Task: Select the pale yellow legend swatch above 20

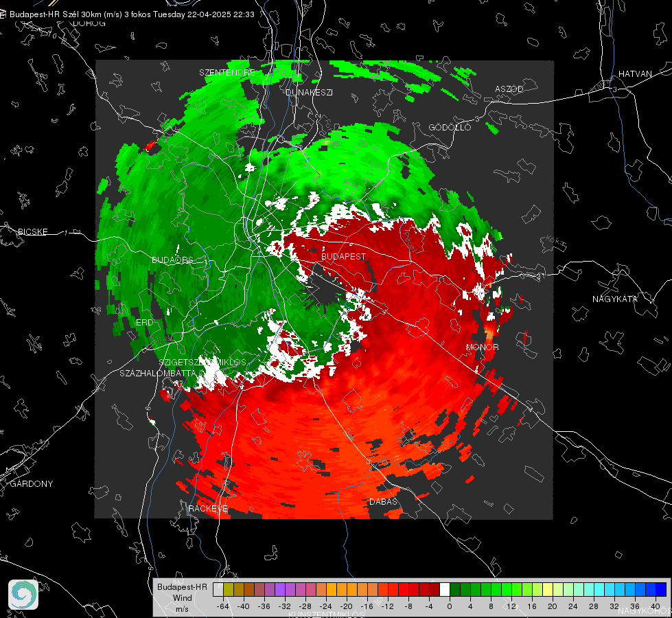Action: 548,590
